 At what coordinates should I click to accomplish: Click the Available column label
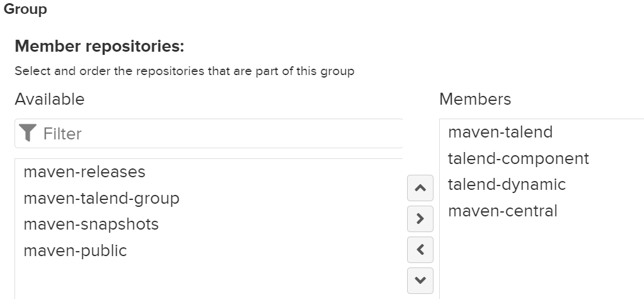50,99
